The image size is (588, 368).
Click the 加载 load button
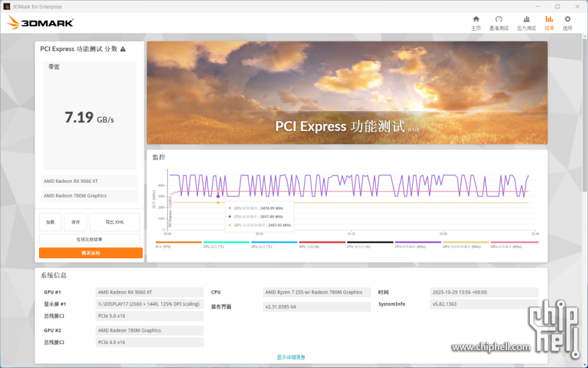click(x=50, y=222)
